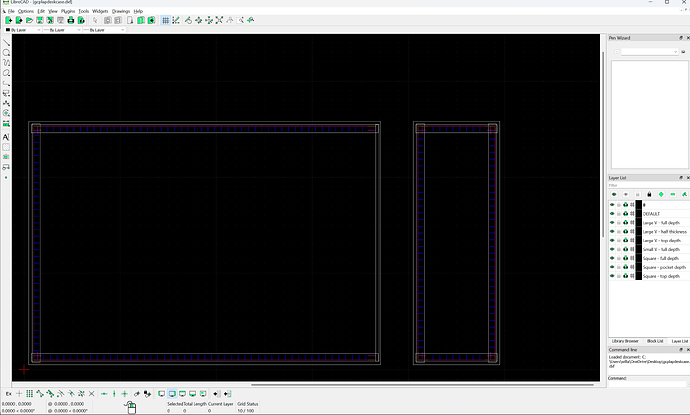Screen dimensions: 690x415
Task: Hide the 'Square - pocket depth' layer
Action: pos(612,267)
